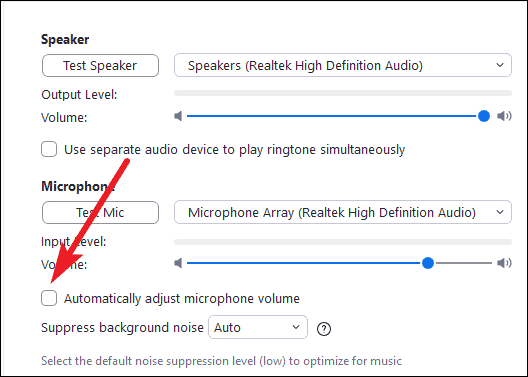Viewport: 528px width, 377px height.
Task: Click the speaker mute icon left of volume
Action: click(x=178, y=116)
